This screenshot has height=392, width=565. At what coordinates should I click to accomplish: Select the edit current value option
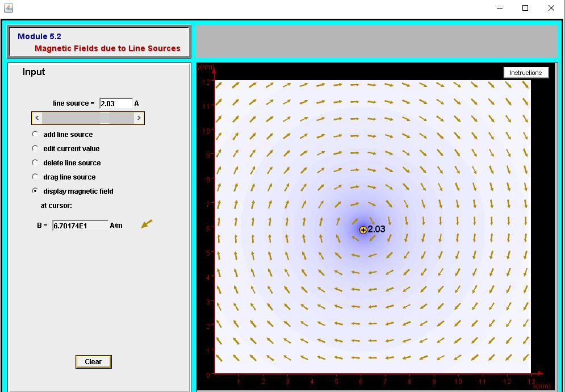[35, 148]
